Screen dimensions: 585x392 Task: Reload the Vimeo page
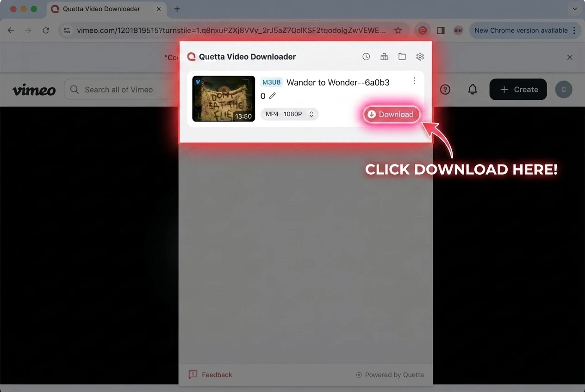(46, 31)
